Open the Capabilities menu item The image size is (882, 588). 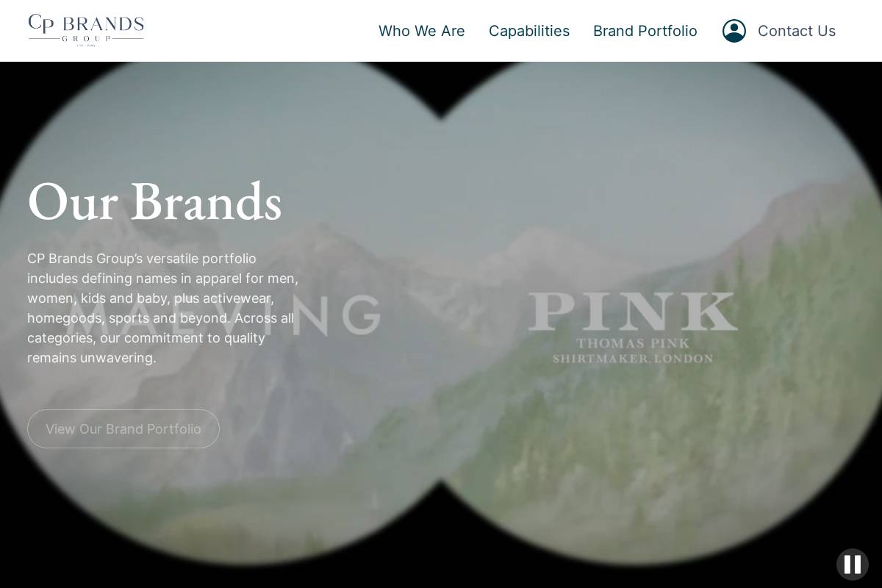point(529,31)
